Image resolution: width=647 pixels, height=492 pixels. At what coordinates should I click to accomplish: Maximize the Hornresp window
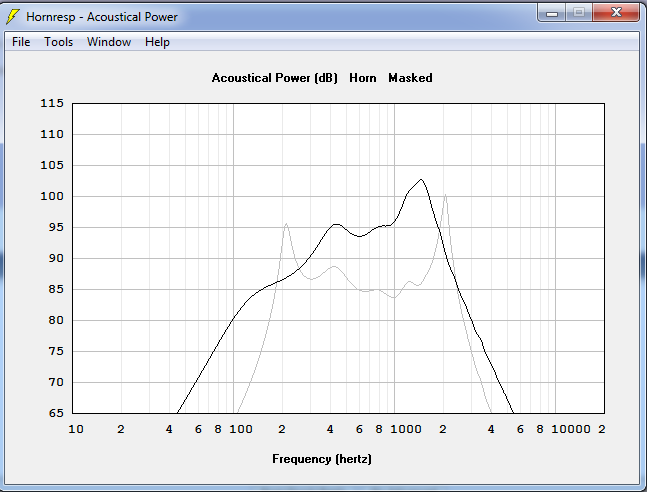click(579, 13)
